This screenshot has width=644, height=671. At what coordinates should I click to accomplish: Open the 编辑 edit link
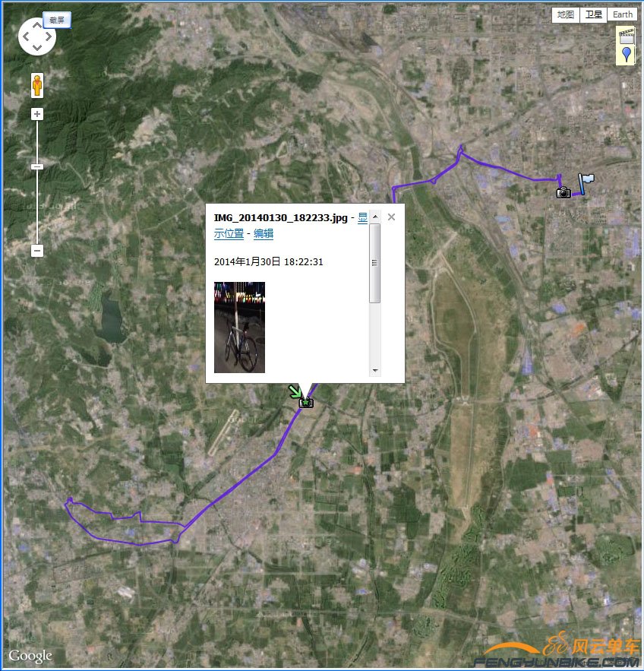264,233
